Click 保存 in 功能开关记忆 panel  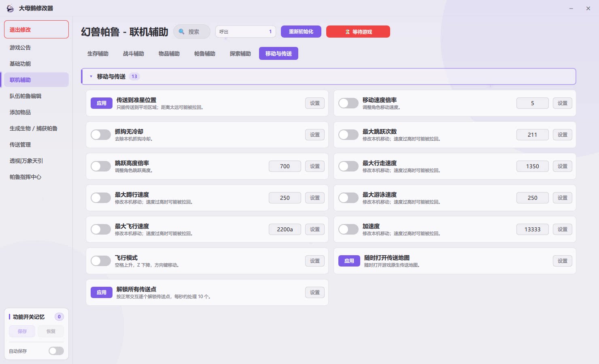click(x=22, y=331)
